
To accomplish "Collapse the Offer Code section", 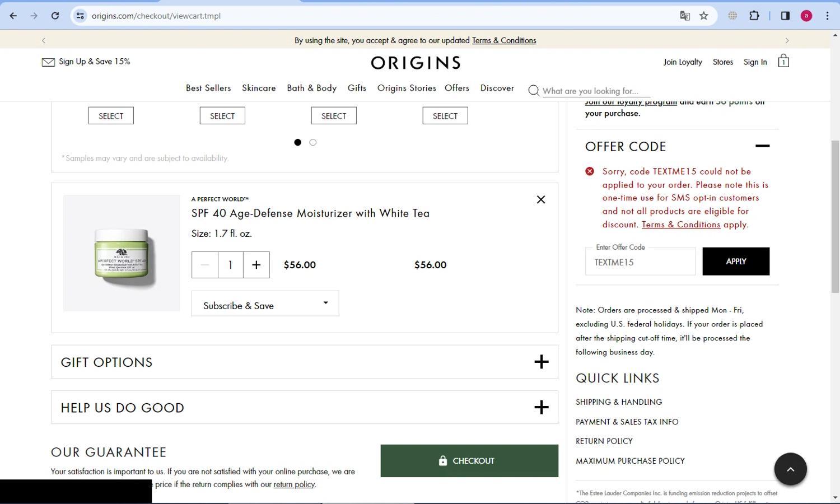I will point(762,146).
